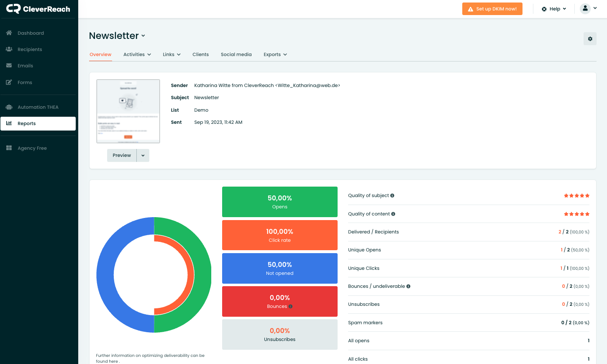Viewport: 607px width, 364px height.
Task: Click the Agency Free grid icon
Action: [x=9, y=148]
